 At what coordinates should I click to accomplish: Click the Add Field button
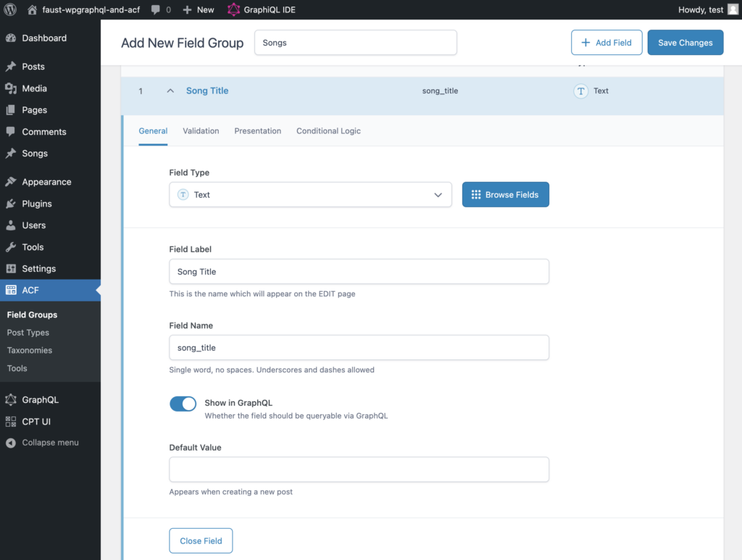pos(606,43)
